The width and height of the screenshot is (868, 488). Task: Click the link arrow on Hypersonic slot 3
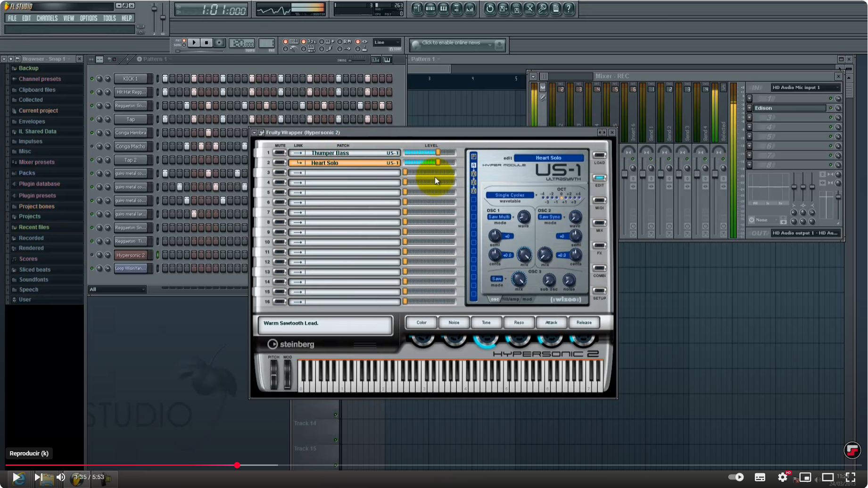(x=298, y=173)
